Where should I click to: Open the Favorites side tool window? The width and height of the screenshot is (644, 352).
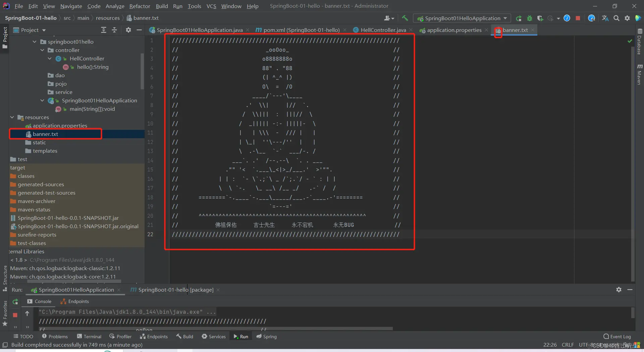(5, 313)
